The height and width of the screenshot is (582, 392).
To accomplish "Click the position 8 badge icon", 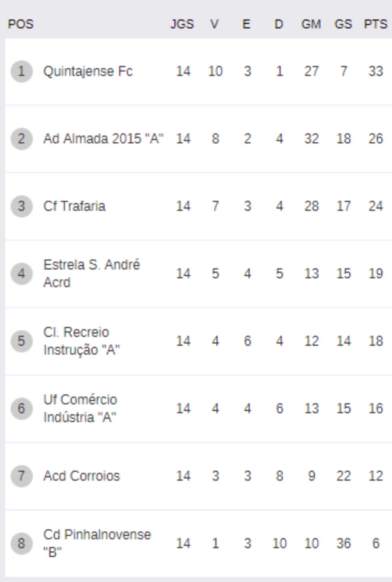I will pos(21,543).
